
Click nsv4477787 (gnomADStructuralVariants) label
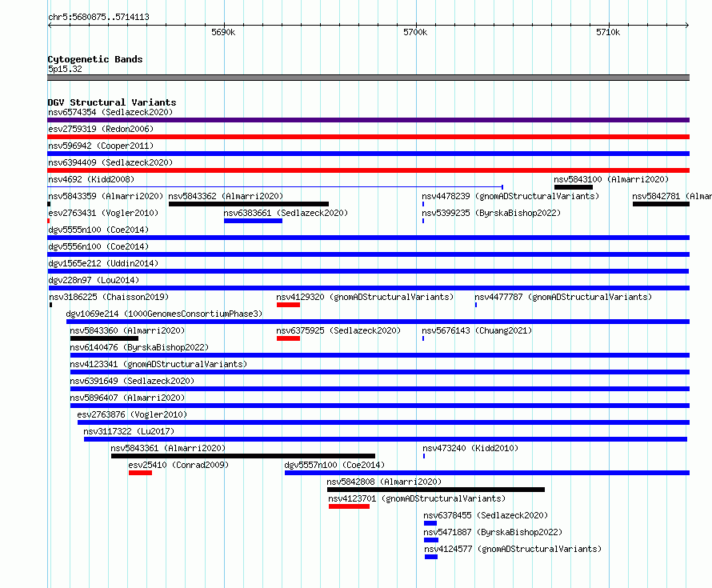563,297
